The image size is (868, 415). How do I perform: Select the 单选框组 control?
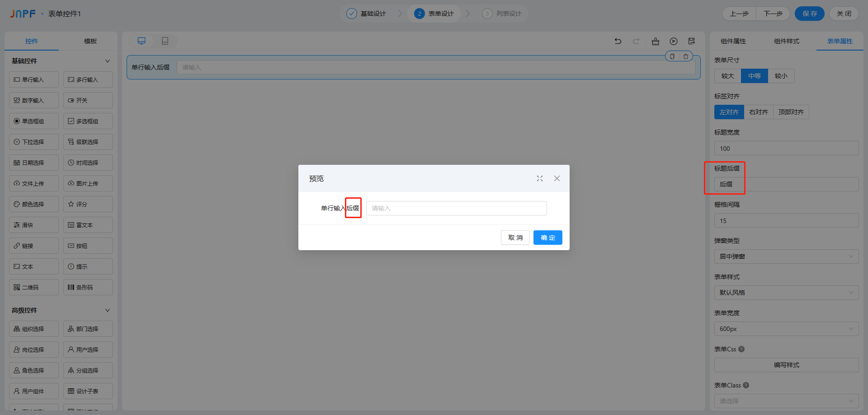pyautogui.click(x=34, y=121)
